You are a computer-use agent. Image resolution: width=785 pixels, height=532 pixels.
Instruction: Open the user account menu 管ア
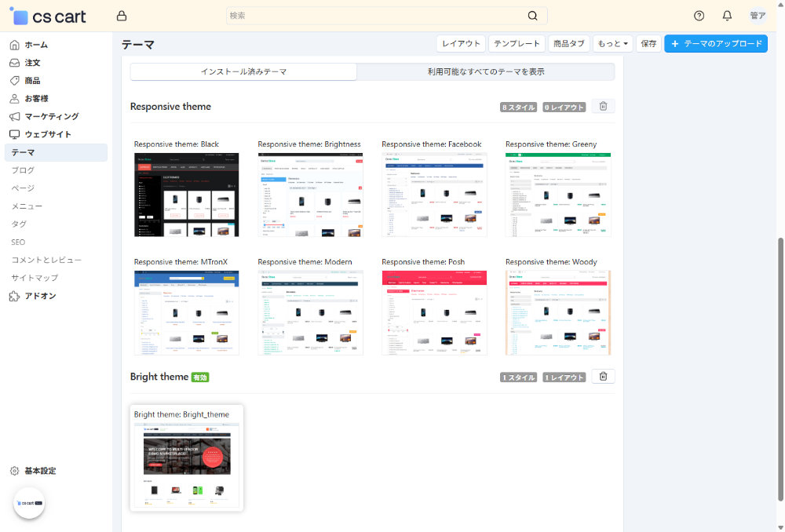pyautogui.click(x=758, y=16)
